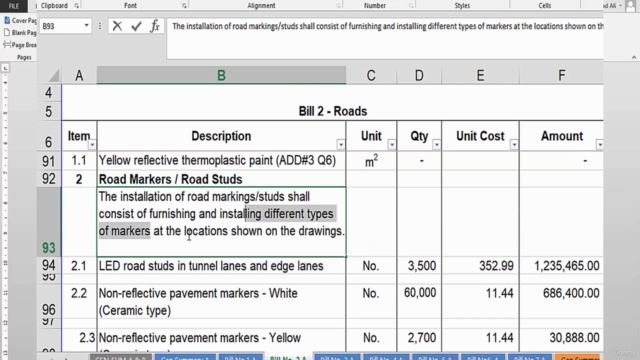Click the quantity cell 2,700
The image size is (640, 360).
pyautogui.click(x=419, y=340)
